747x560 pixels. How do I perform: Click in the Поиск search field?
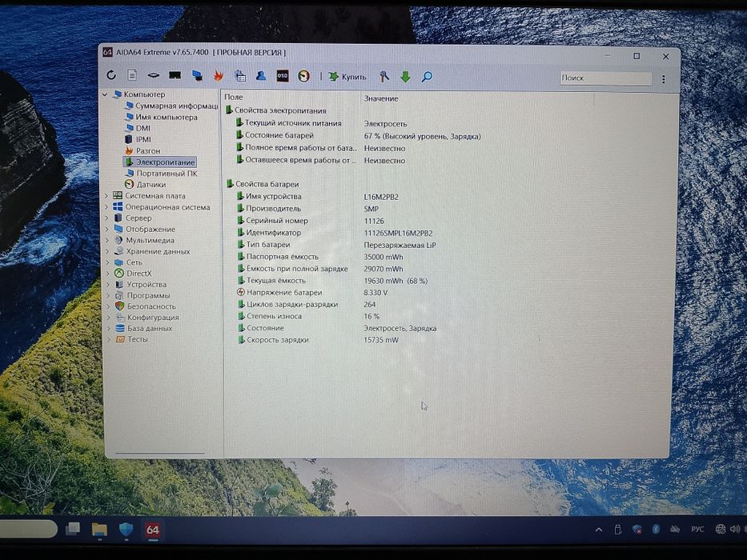tap(605, 78)
